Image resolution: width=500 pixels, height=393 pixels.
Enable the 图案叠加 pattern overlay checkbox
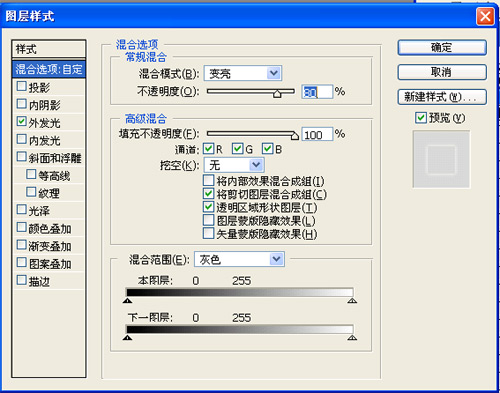[x=22, y=262]
